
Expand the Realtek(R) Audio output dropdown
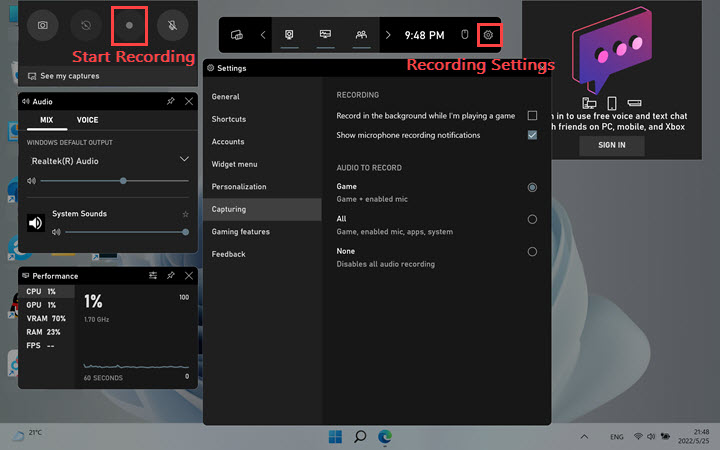pos(184,159)
